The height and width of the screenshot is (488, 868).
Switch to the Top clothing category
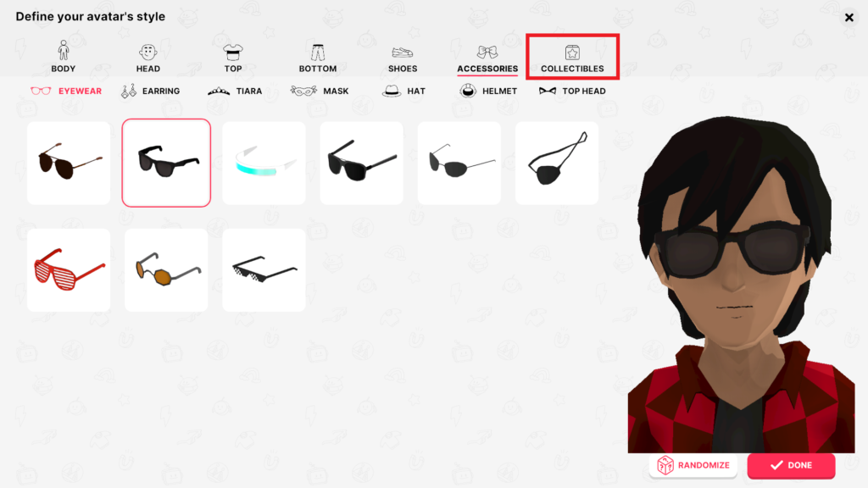232,58
